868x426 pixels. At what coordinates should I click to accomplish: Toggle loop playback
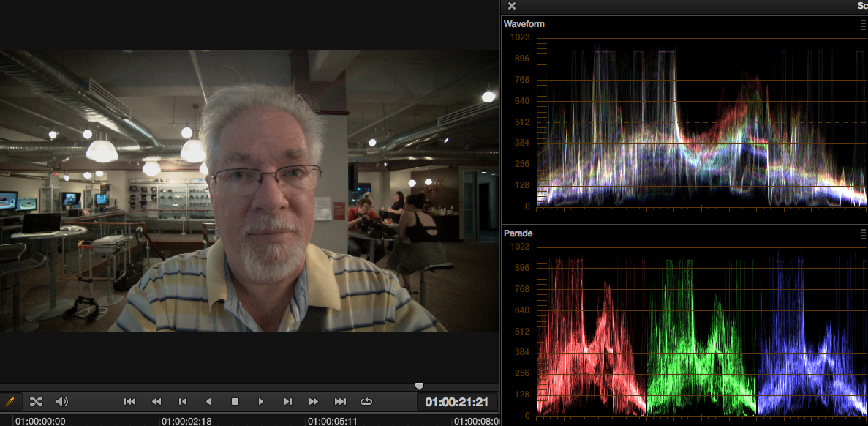coord(366,402)
